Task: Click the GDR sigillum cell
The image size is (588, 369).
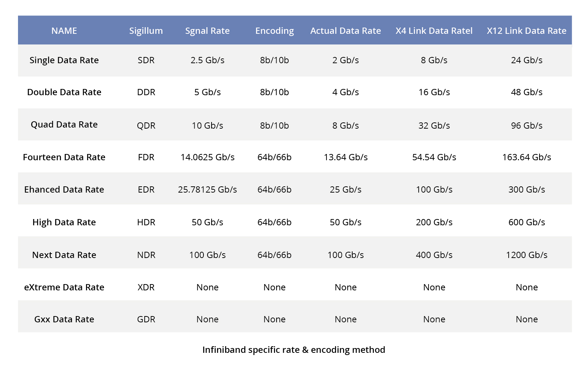Action: [146, 319]
